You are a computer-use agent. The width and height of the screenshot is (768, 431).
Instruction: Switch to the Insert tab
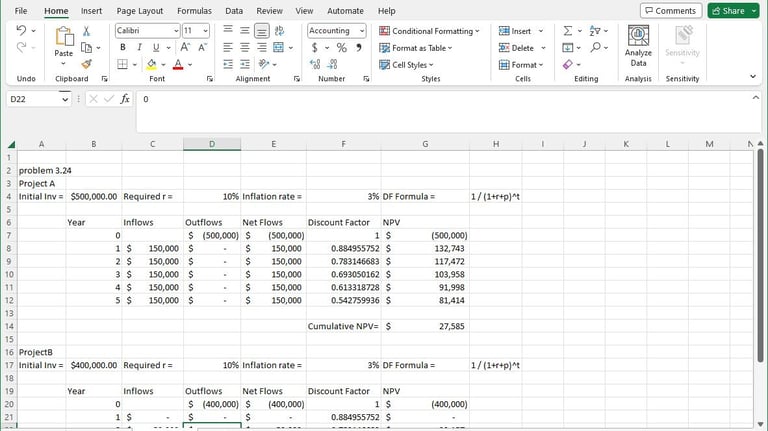pos(91,11)
